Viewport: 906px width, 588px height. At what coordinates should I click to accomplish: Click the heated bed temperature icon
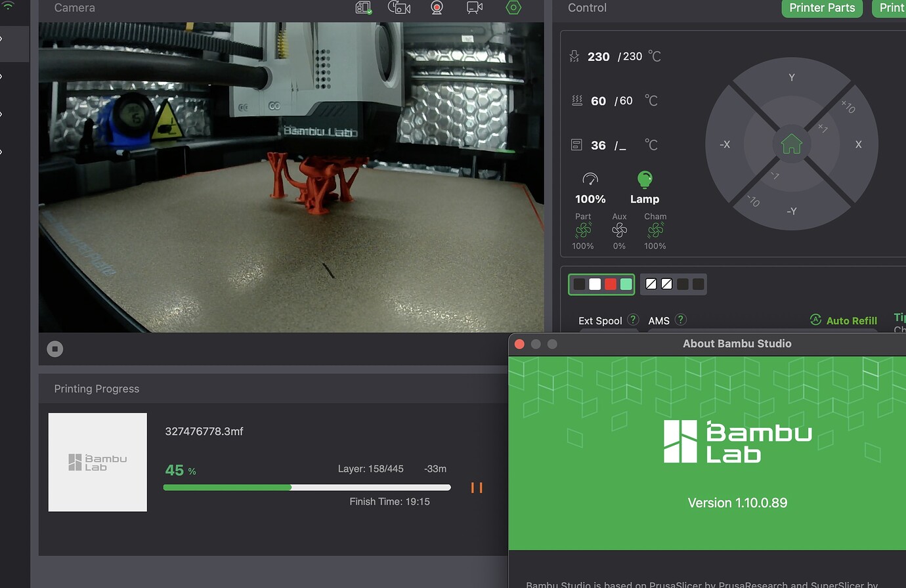[577, 100]
